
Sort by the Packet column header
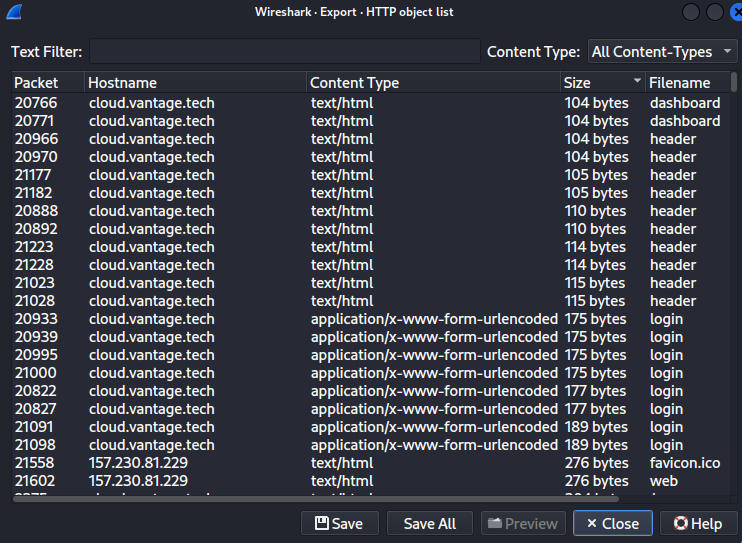point(48,82)
